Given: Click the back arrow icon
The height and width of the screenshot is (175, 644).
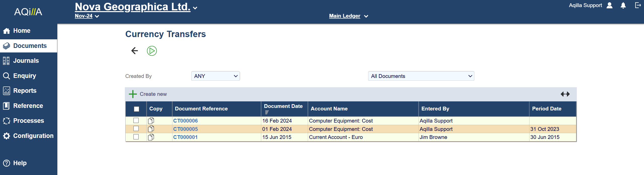Looking at the screenshot, I should [135, 51].
